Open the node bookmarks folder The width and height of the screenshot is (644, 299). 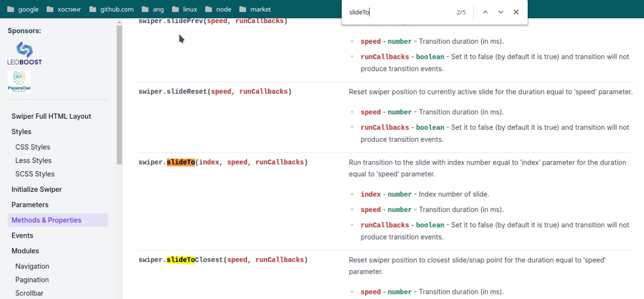point(218,9)
